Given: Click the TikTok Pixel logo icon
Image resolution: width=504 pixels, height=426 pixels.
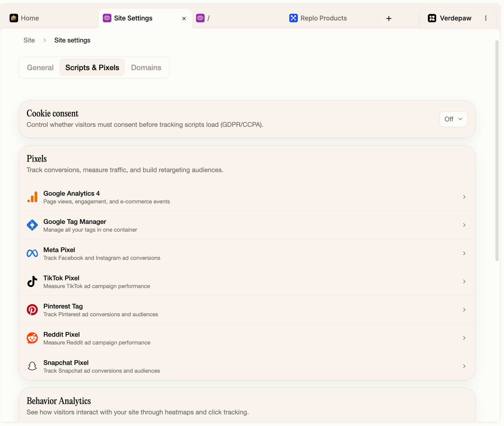Looking at the screenshot, I should (32, 281).
